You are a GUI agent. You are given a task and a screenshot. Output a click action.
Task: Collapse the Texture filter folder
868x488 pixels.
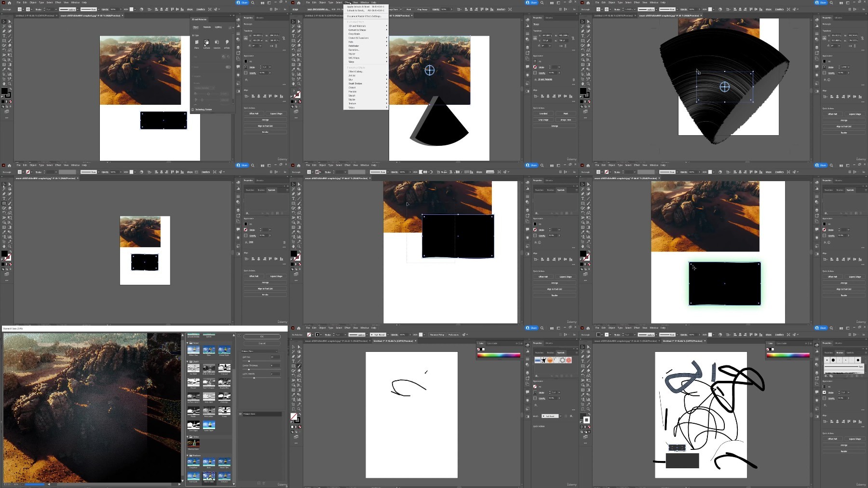[188, 455]
